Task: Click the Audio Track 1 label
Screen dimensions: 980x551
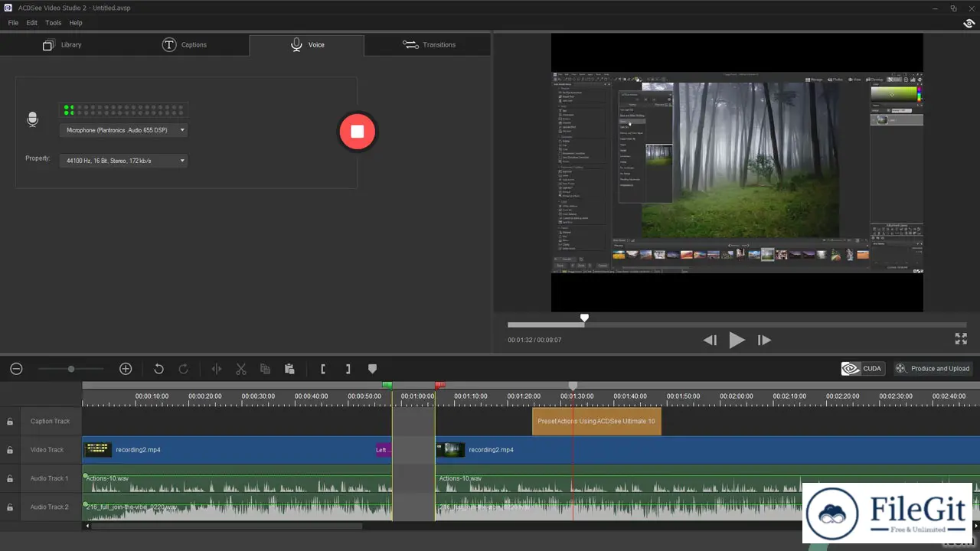Action: coord(50,479)
